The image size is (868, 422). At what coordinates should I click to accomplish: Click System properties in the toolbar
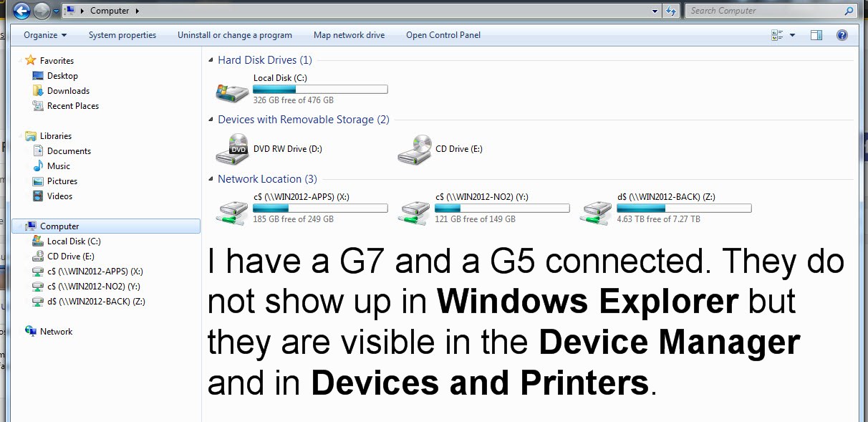coord(122,35)
